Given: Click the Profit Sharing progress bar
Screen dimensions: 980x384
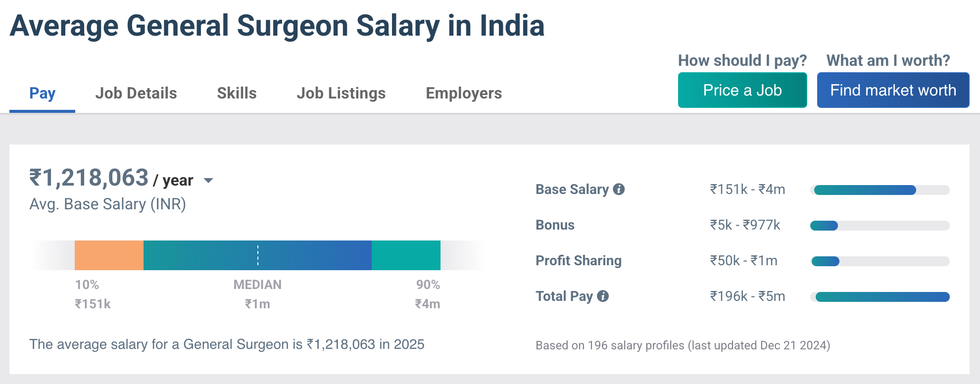Looking at the screenshot, I should tap(880, 260).
